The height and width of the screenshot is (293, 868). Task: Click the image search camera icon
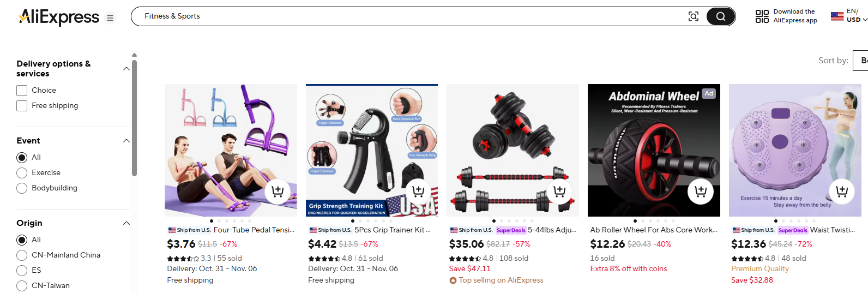click(x=694, y=16)
